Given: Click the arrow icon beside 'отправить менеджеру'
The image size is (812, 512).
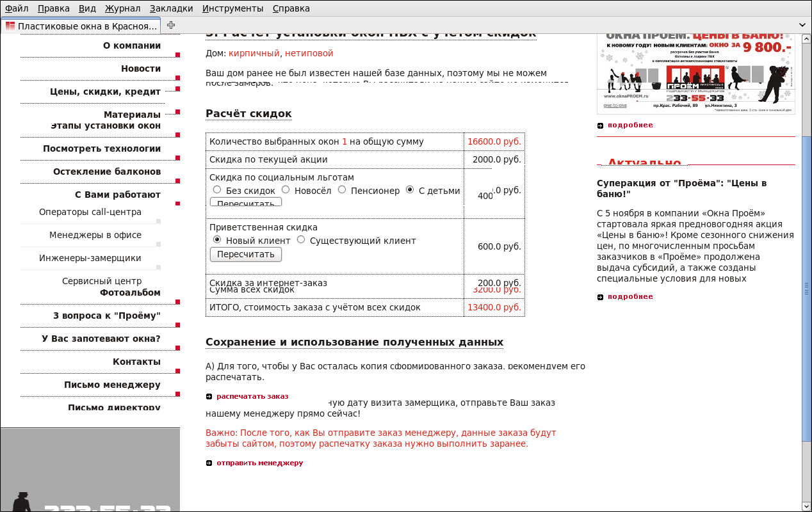Looking at the screenshot, I should pyautogui.click(x=209, y=463).
